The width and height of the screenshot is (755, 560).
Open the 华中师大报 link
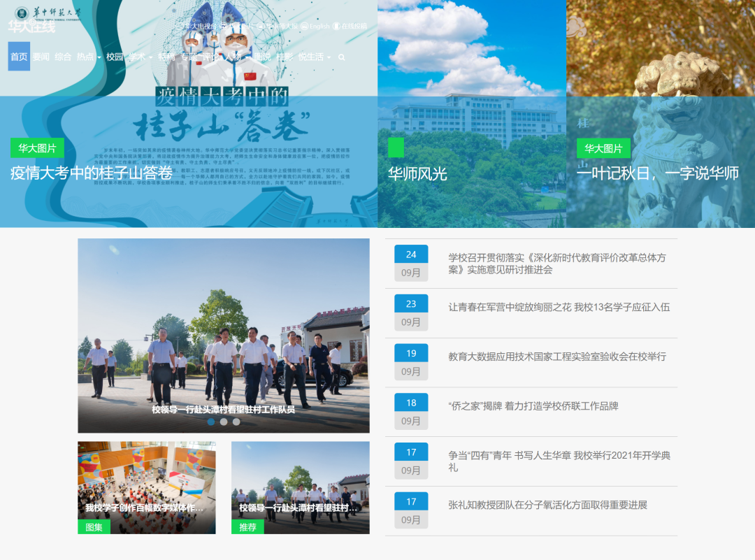[x=282, y=26]
